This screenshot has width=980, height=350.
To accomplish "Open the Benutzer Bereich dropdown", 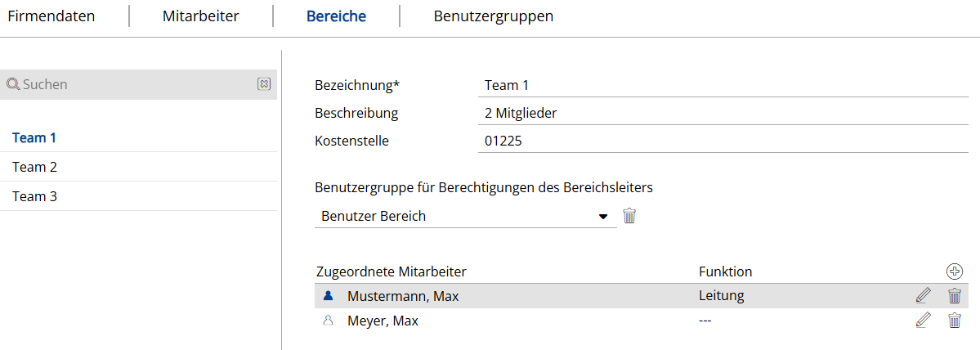I will 603,217.
